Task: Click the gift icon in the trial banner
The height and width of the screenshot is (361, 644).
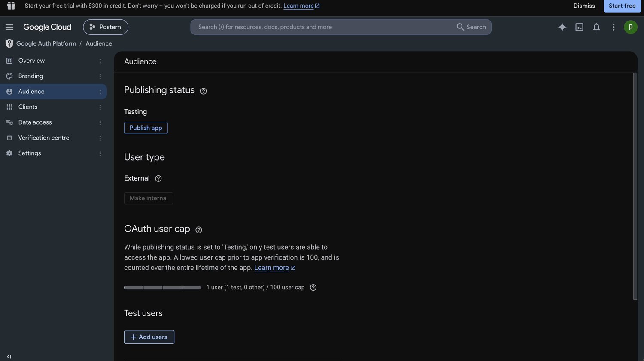Action: tap(11, 6)
